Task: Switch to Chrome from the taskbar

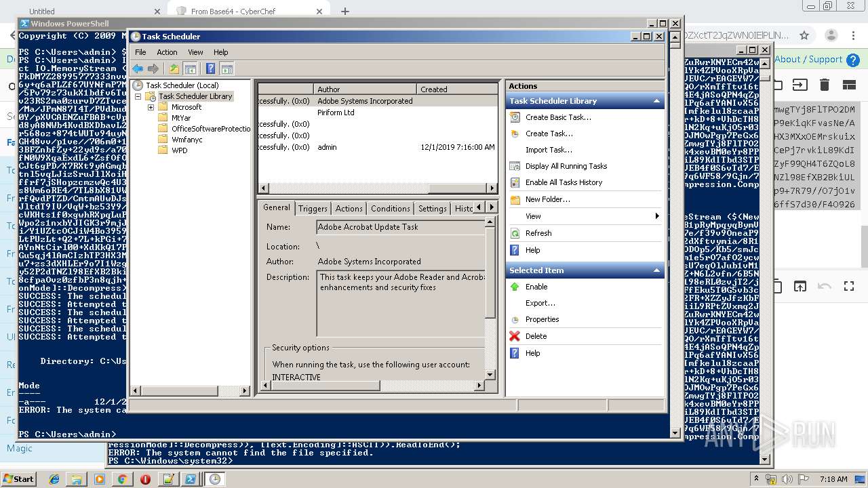Action: click(122, 479)
